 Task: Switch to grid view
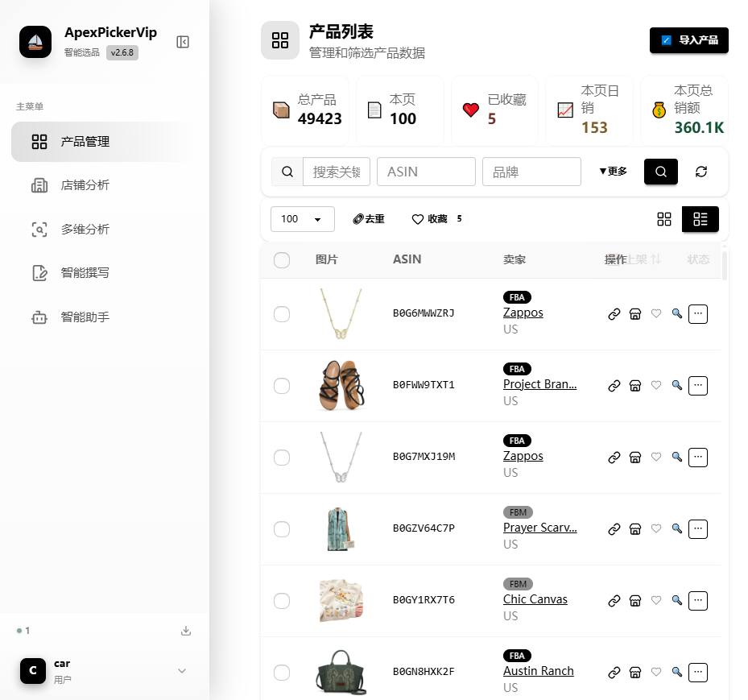tap(664, 219)
